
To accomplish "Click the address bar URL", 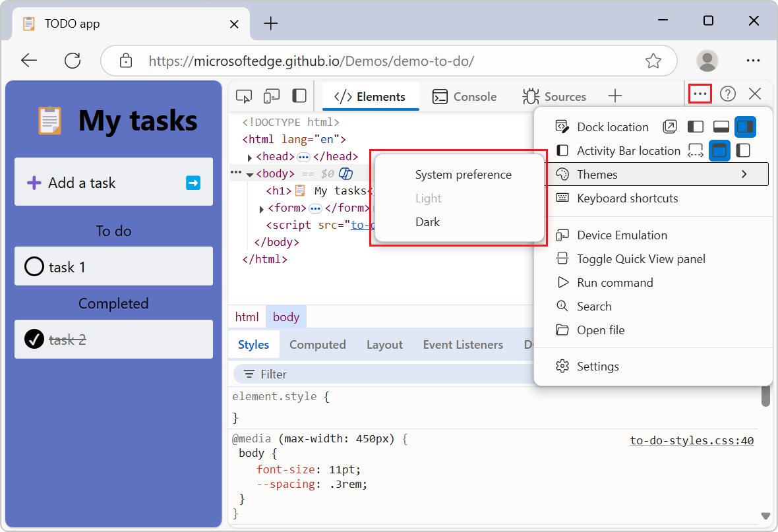I will click(311, 61).
